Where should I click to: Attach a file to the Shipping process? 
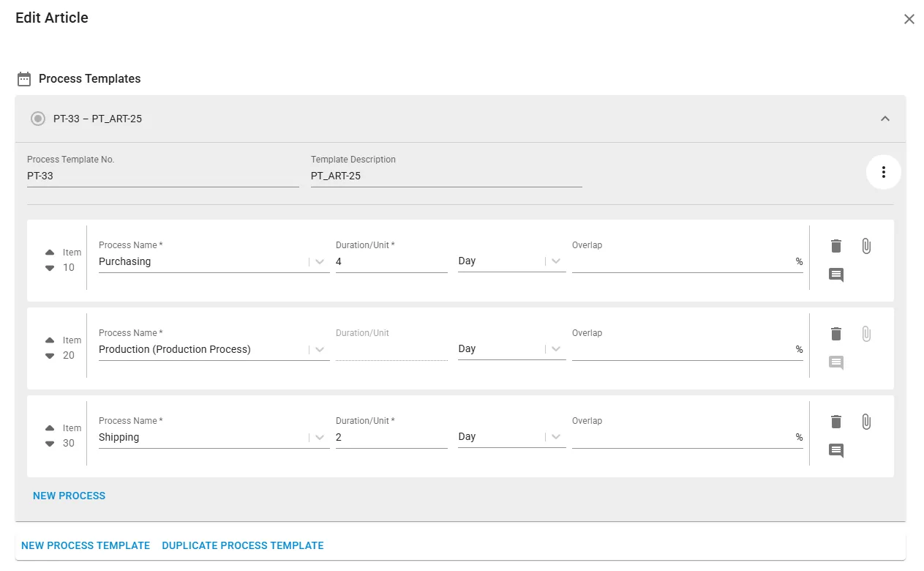[866, 422]
